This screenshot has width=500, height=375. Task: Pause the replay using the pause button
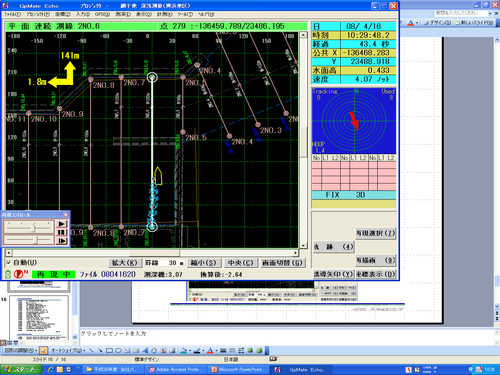pyautogui.click(x=62, y=232)
